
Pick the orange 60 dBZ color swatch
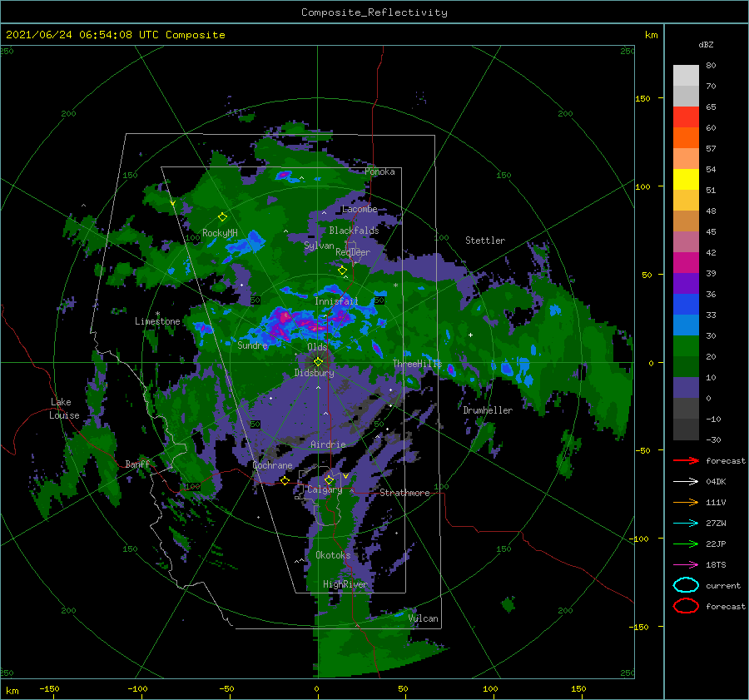point(686,137)
